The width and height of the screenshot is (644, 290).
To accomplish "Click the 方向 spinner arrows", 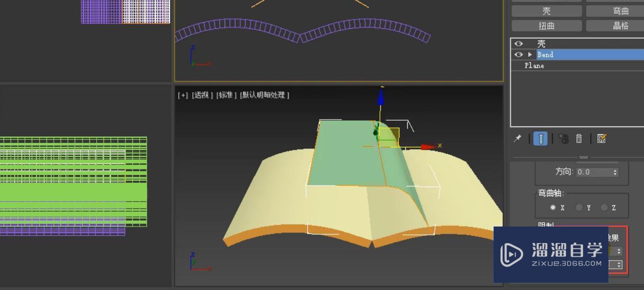I will [x=615, y=172].
